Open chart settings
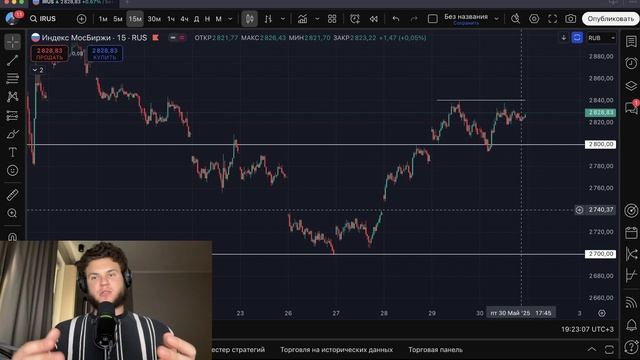The height and width of the screenshot is (360, 640). coord(534,19)
